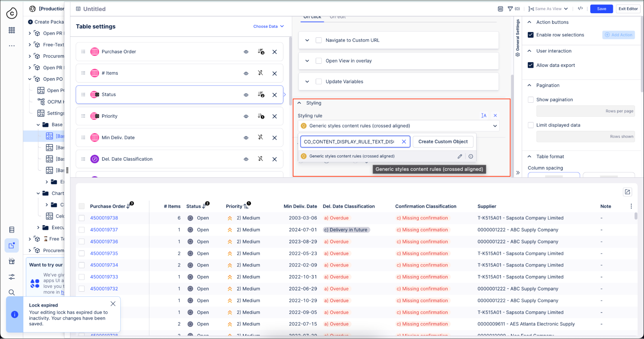Screen dimensions: 644x339
Task: Collapse the Action buttons section
Action: point(529,22)
